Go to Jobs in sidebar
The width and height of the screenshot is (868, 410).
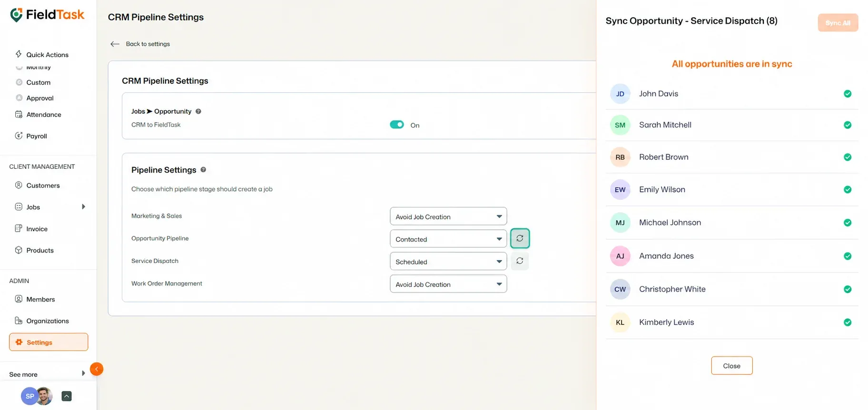[33, 207]
